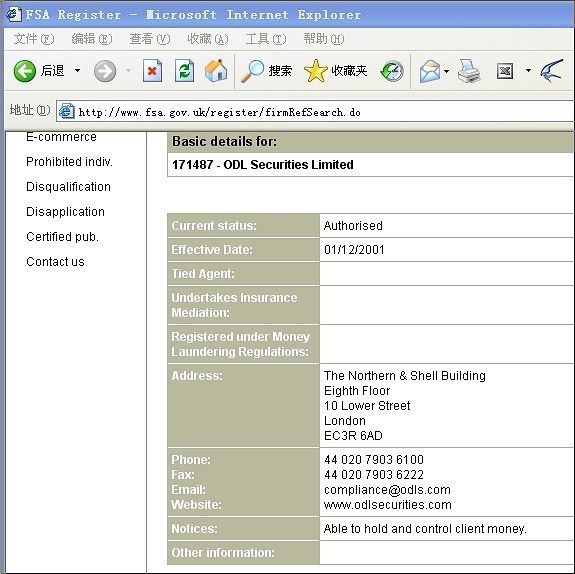Open Favorites with the star icon
The height and width of the screenshot is (574, 575).
point(315,71)
